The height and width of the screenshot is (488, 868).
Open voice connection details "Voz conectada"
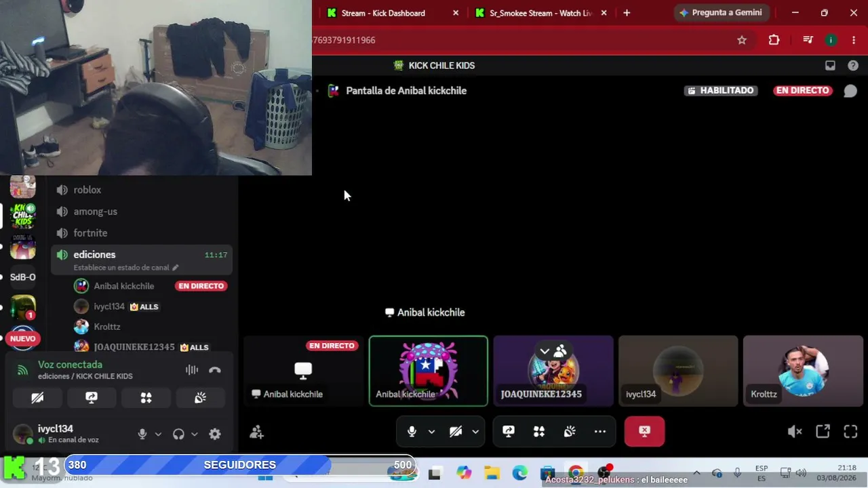click(x=70, y=365)
